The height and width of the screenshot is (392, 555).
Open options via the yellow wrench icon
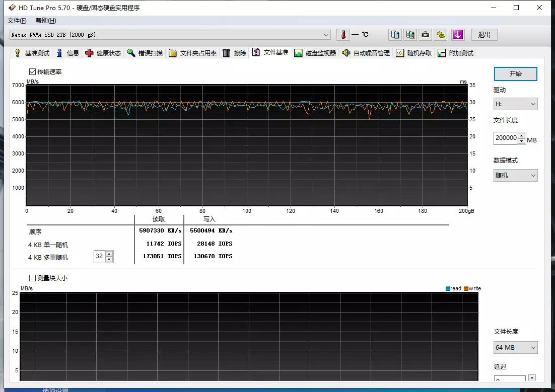[x=441, y=35]
